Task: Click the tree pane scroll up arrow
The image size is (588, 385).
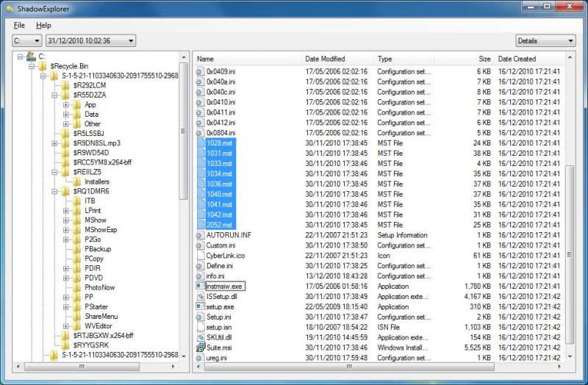Action: pyautogui.click(x=183, y=57)
